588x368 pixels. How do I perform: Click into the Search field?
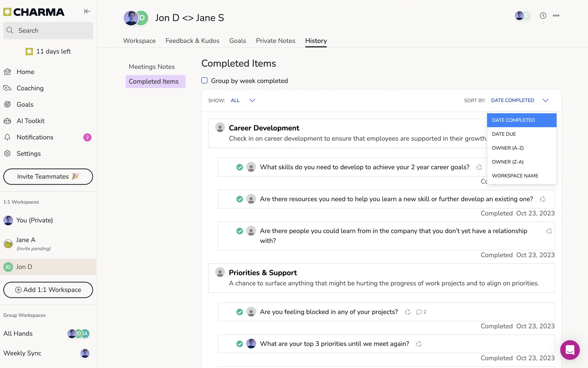tap(48, 30)
